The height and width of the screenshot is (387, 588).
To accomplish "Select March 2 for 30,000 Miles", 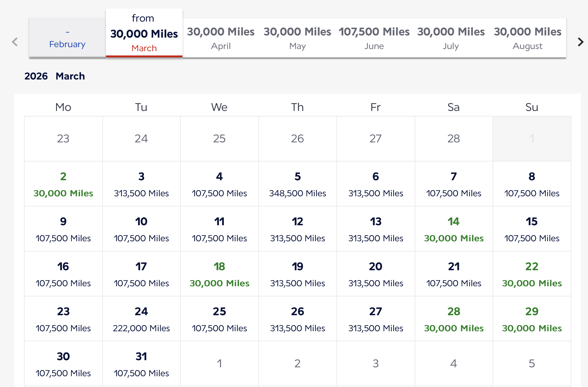I will (x=63, y=184).
